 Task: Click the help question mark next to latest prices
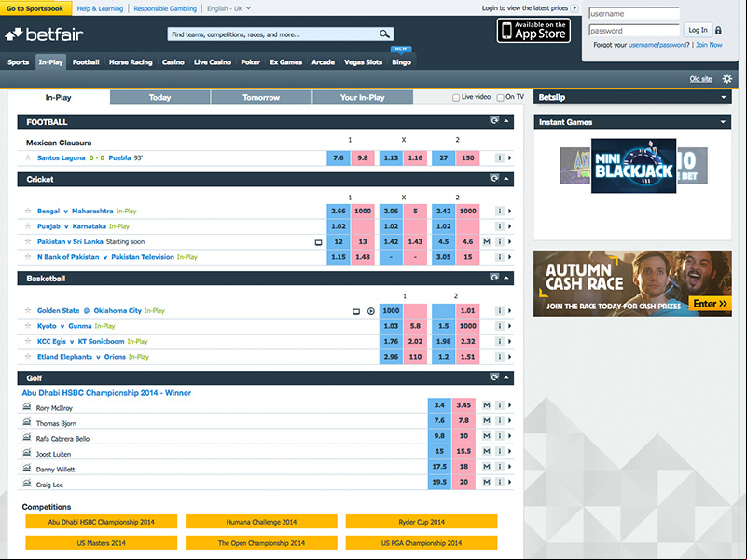(574, 8)
